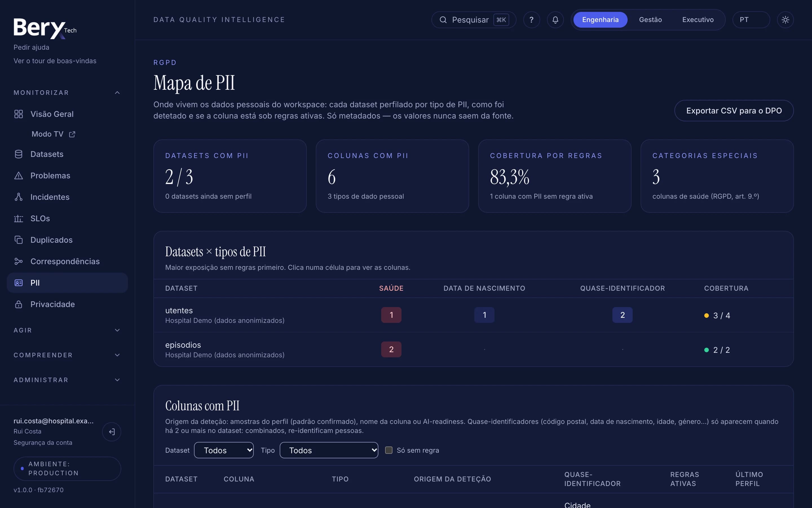
Task: Open Segurança da conta link
Action: 43,443
